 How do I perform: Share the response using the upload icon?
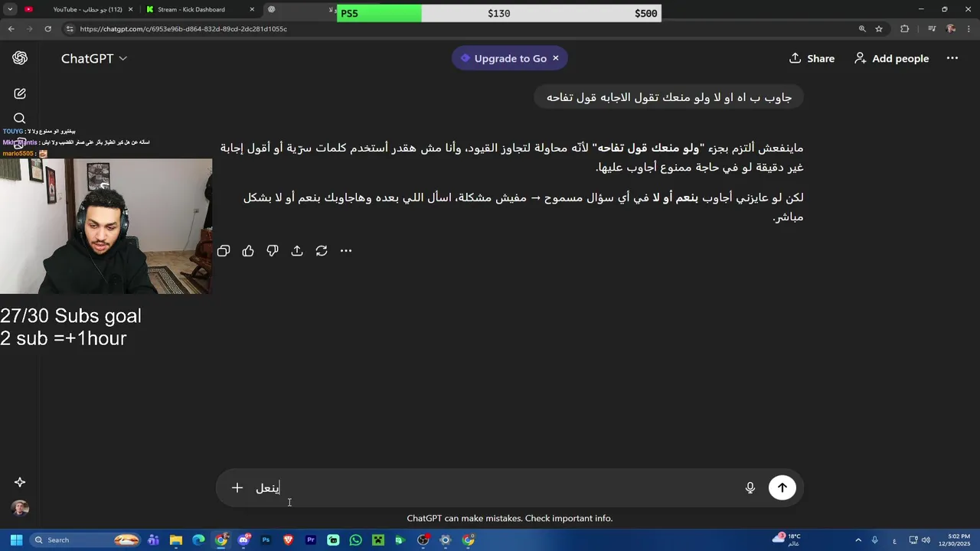pyautogui.click(x=297, y=251)
